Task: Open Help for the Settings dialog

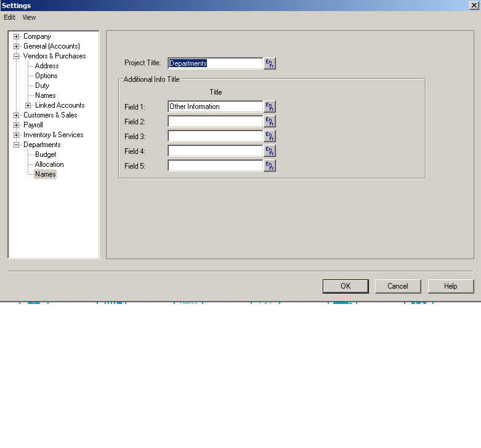Action: click(451, 286)
